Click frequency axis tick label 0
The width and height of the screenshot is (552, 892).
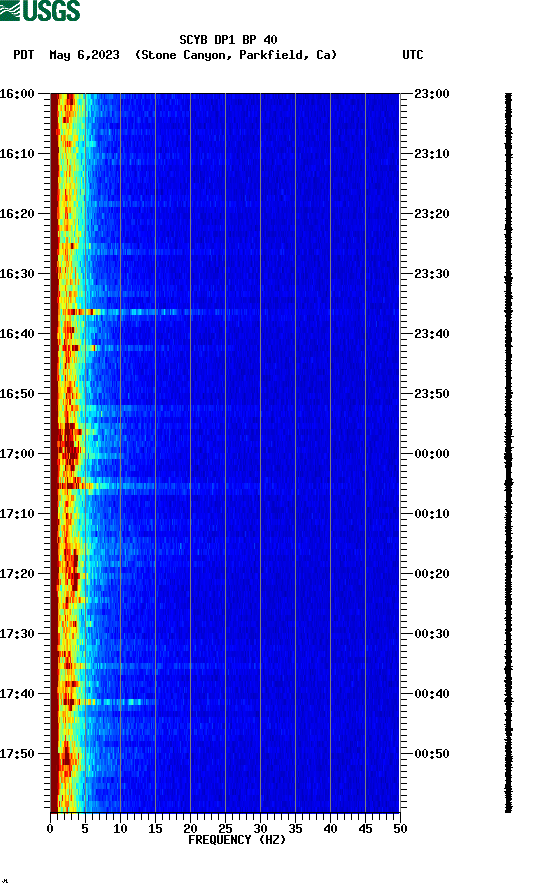point(50,829)
